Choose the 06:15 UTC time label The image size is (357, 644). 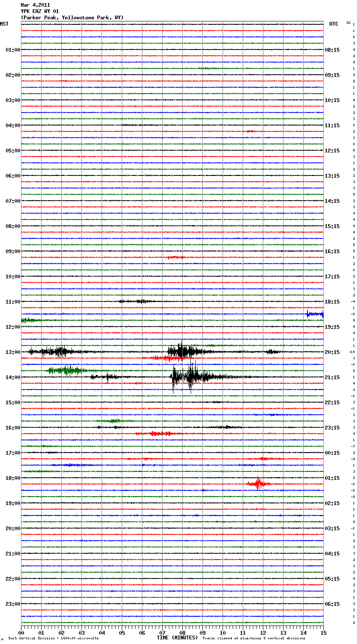(332, 604)
